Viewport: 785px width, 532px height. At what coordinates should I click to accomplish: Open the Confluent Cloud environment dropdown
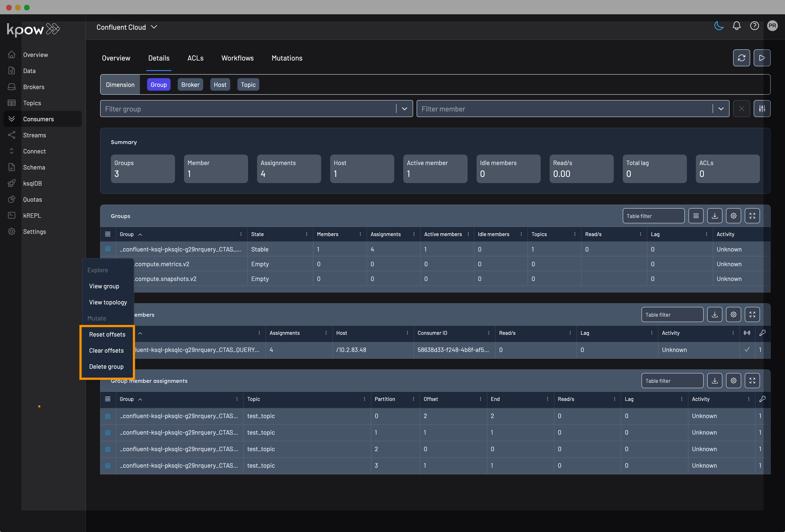(127, 27)
